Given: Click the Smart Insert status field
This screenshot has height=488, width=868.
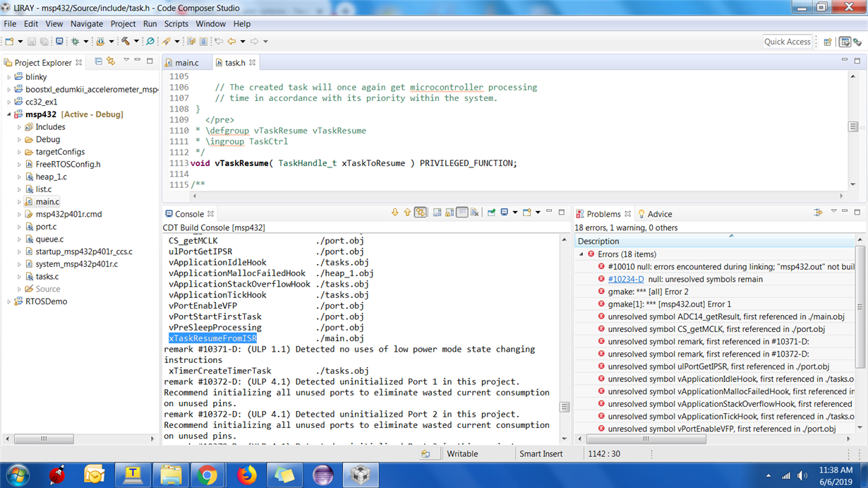Looking at the screenshot, I should point(541,454).
